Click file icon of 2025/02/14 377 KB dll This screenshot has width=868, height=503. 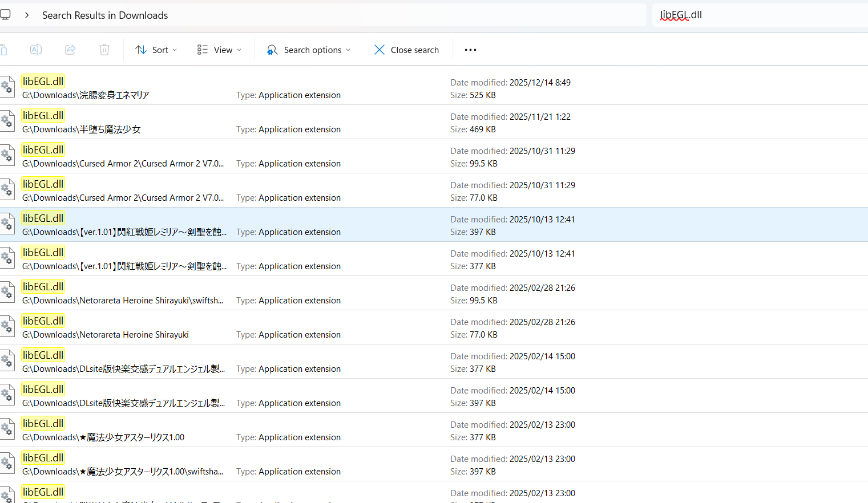point(7,360)
